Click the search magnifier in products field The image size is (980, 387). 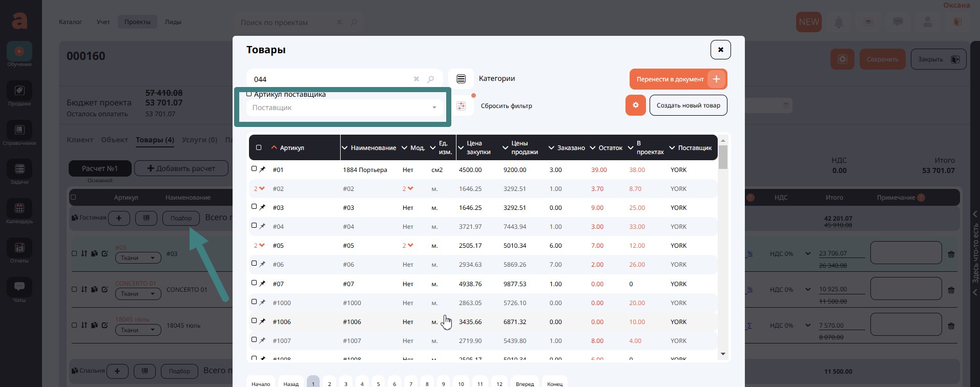pos(431,79)
